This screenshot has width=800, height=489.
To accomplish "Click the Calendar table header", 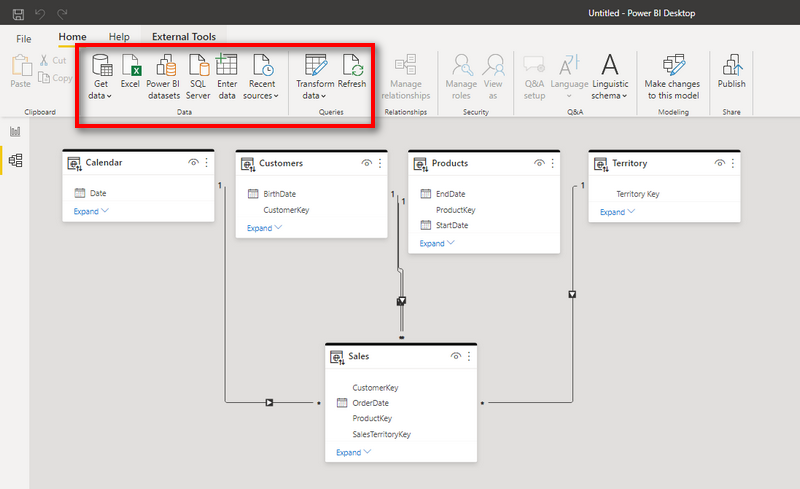I will (x=138, y=163).
